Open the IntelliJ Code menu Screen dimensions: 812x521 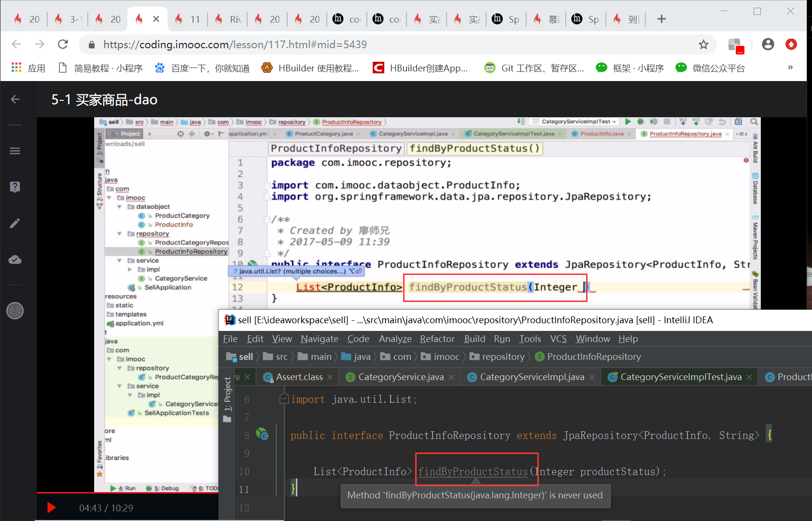358,339
